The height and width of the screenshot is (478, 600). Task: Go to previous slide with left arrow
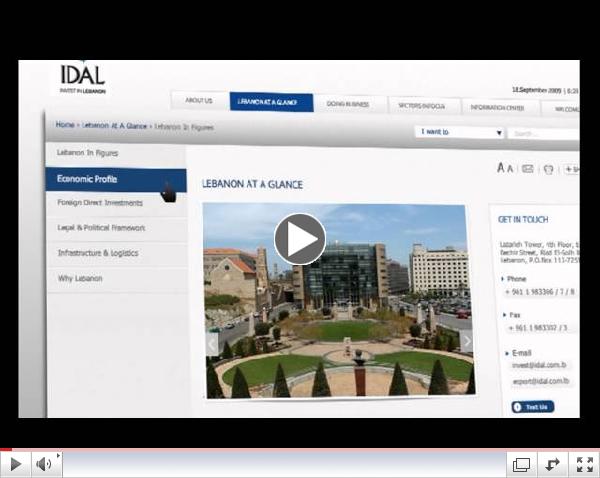(x=212, y=344)
